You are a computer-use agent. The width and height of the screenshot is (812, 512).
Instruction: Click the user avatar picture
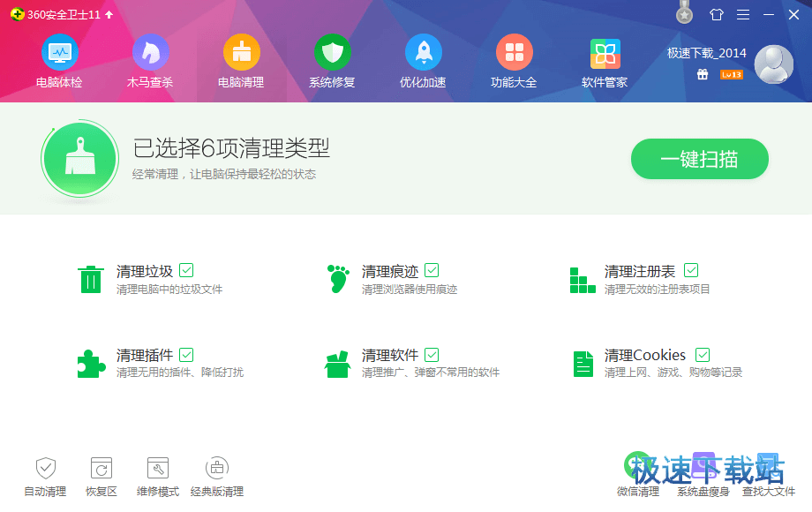[774, 64]
